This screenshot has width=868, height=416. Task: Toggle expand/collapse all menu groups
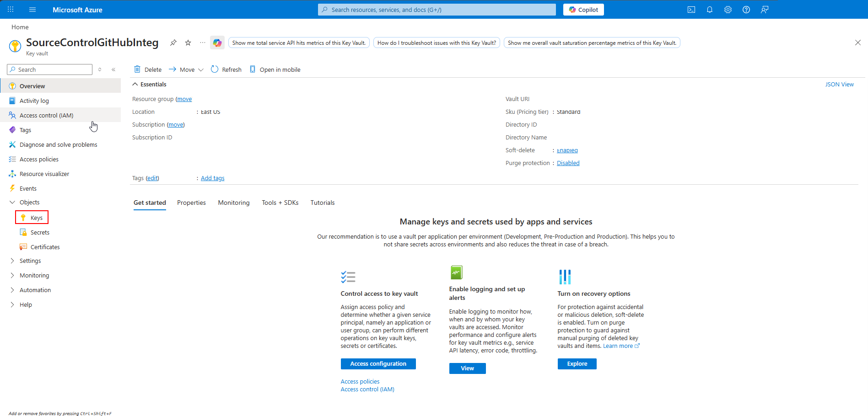pos(100,69)
